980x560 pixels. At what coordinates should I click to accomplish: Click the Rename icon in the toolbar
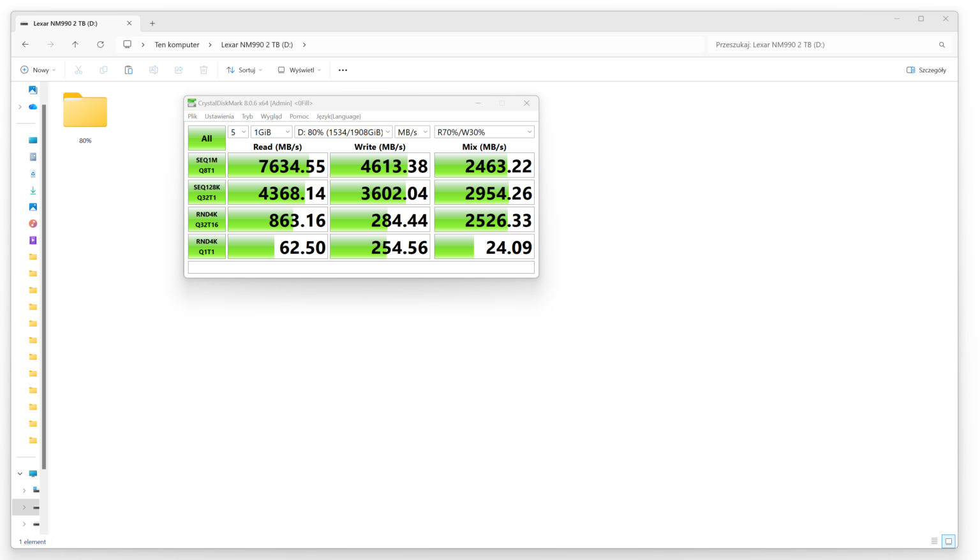tap(153, 70)
